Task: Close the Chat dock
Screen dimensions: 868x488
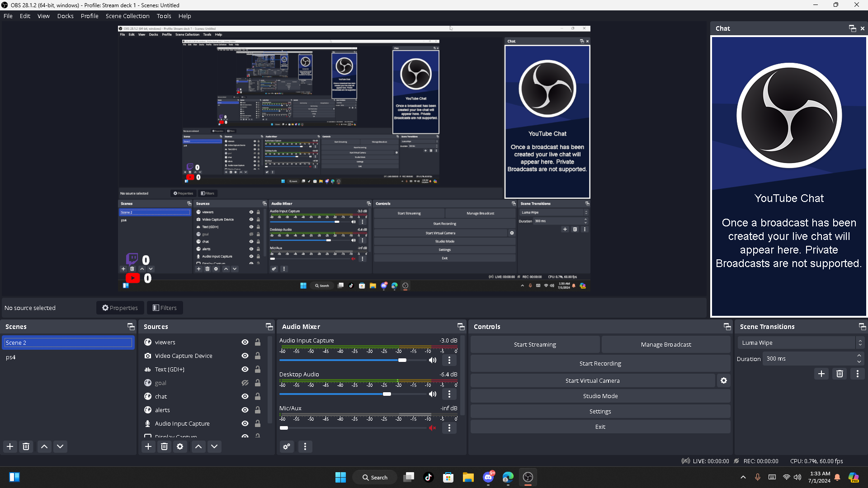Action: (x=863, y=28)
